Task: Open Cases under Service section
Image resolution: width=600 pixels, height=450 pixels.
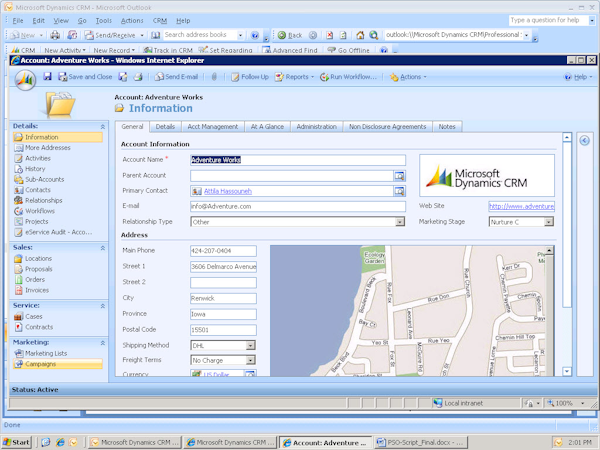Action: tap(34, 316)
